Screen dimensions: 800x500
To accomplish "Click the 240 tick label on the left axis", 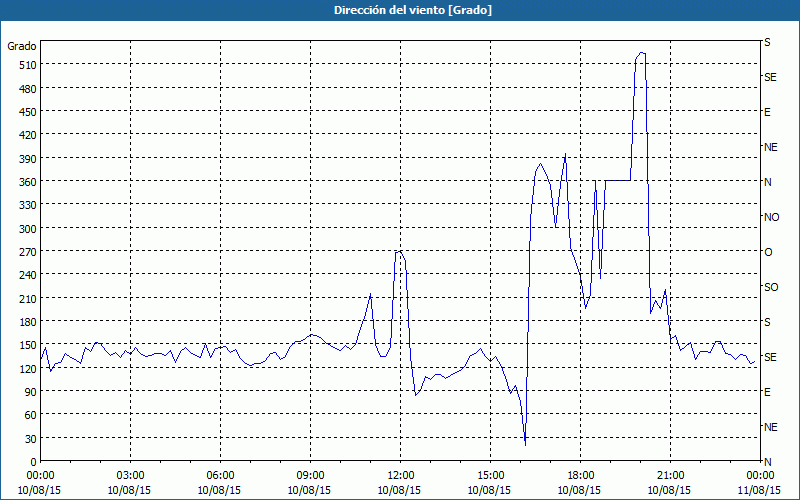I will click(28, 275).
